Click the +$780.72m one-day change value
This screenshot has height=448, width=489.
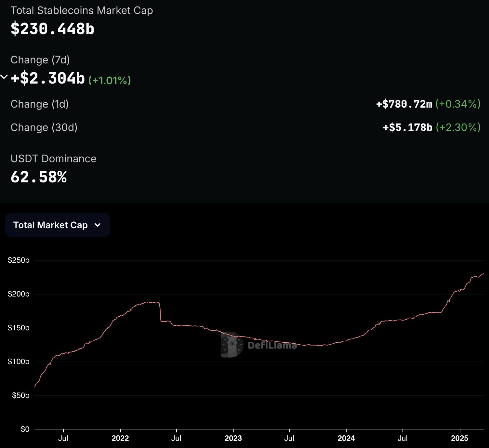click(404, 104)
